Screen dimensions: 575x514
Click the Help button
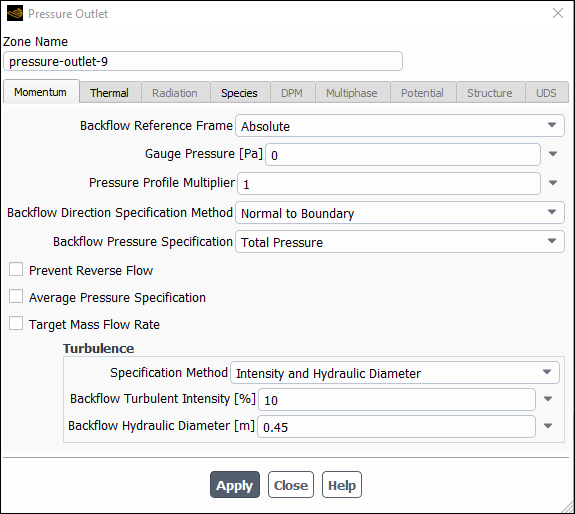coord(342,485)
